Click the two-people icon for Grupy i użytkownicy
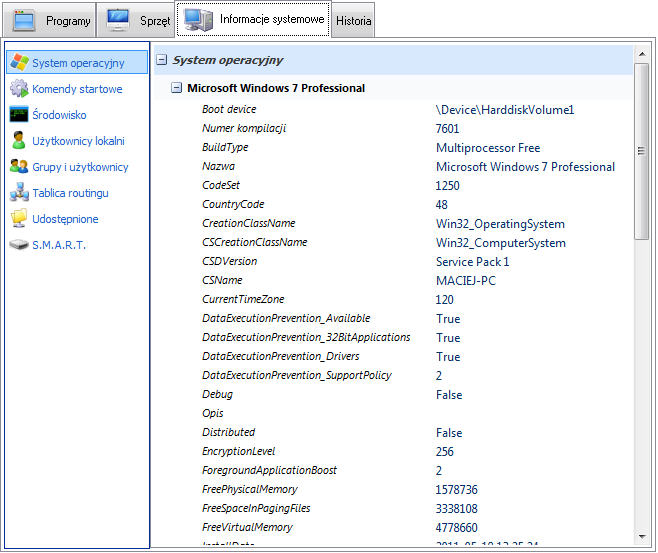This screenshot has height=553, width=658. (19, 166)
